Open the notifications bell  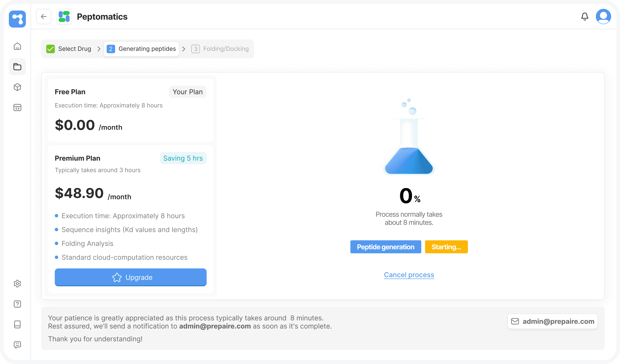585,16
